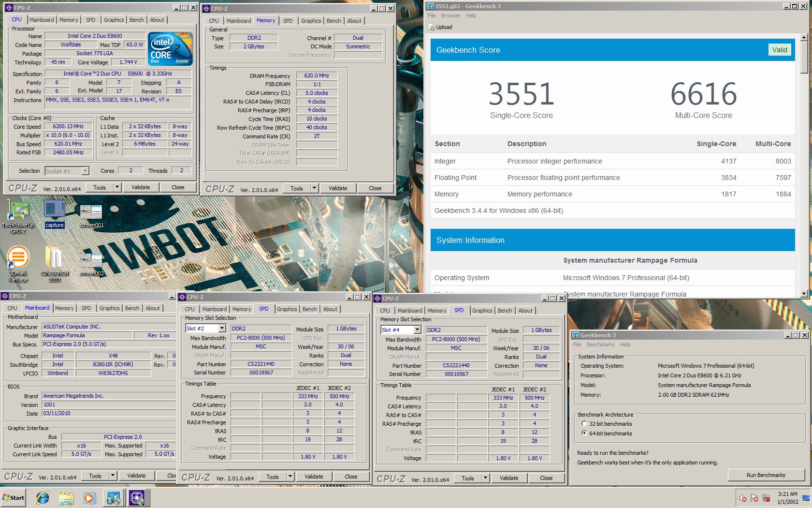Click the 3551.gb3 Geekbench title bar icon
This screenshot has height=508, width=812.
point(430,6)
